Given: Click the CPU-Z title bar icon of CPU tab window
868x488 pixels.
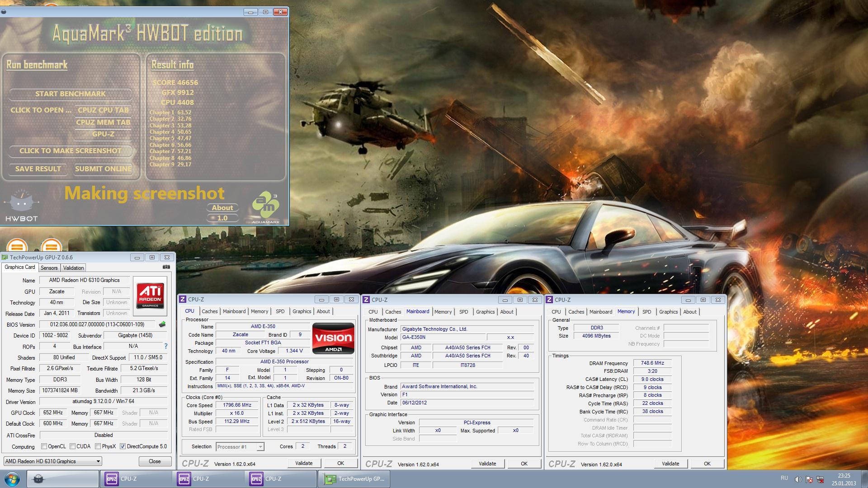Looking at the screenshot, I should 183,299.
